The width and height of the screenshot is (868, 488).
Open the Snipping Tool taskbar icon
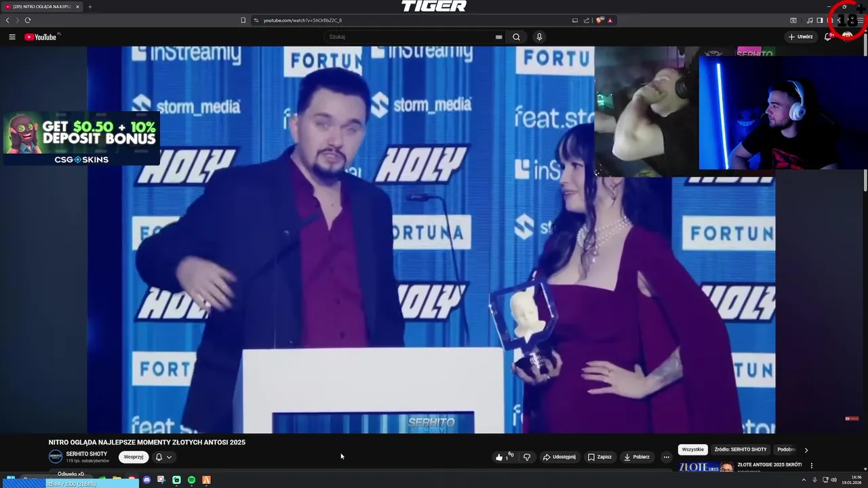161,480
